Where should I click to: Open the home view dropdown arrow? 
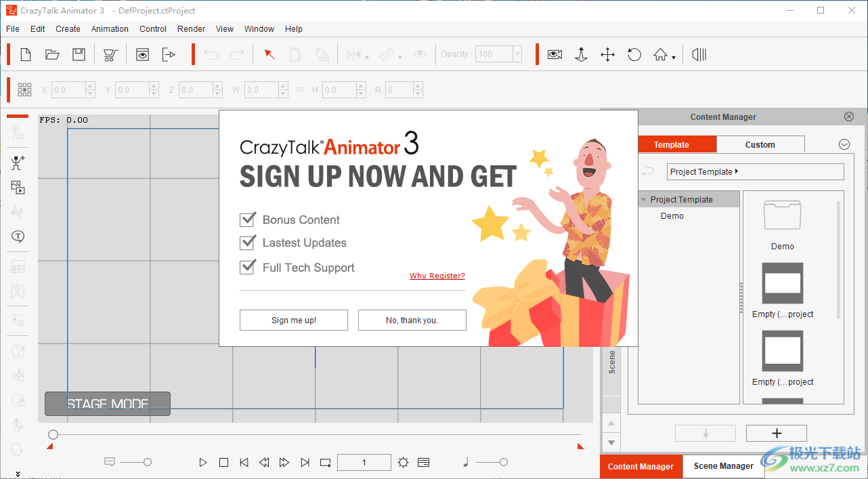click(674, 58)
